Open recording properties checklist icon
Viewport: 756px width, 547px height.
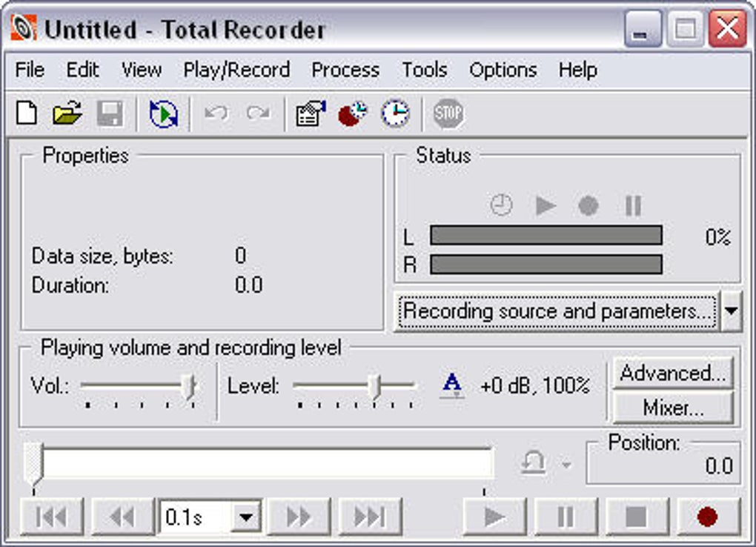[311, 113]
